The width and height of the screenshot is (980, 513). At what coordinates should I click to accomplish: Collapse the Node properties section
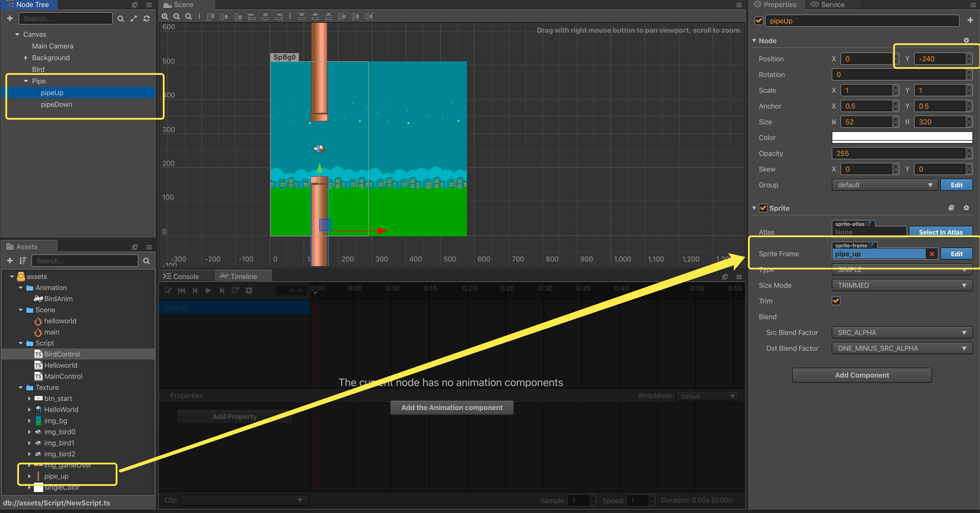(x=754, y=40)
